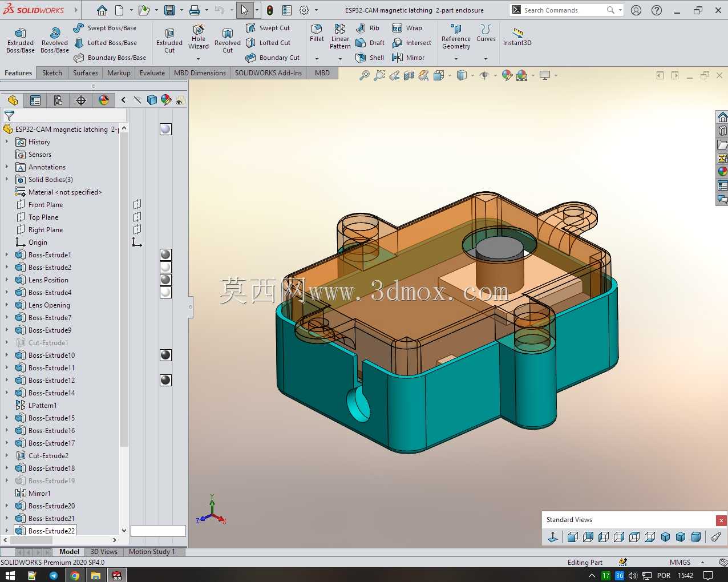The width and height of the screenshot is (728, 582).
Task: Activate the Shell feature icon
Action: coord(370,58)
